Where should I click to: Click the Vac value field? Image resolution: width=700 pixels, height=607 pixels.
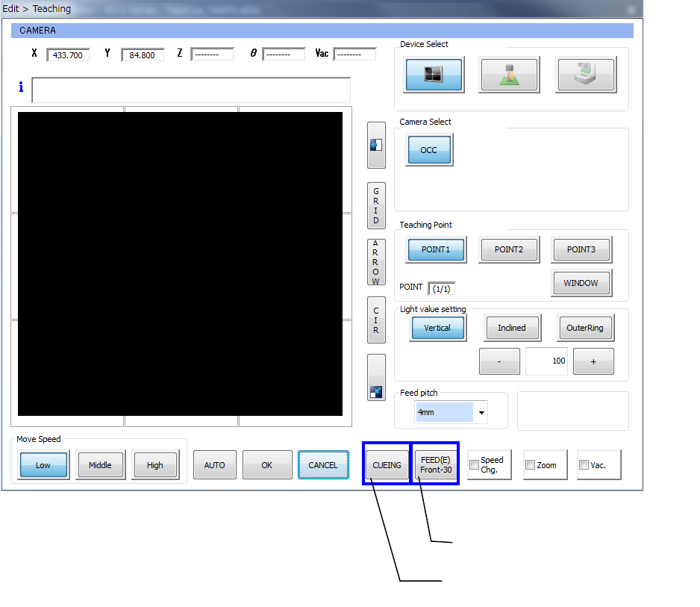click(x=355, y=54)
